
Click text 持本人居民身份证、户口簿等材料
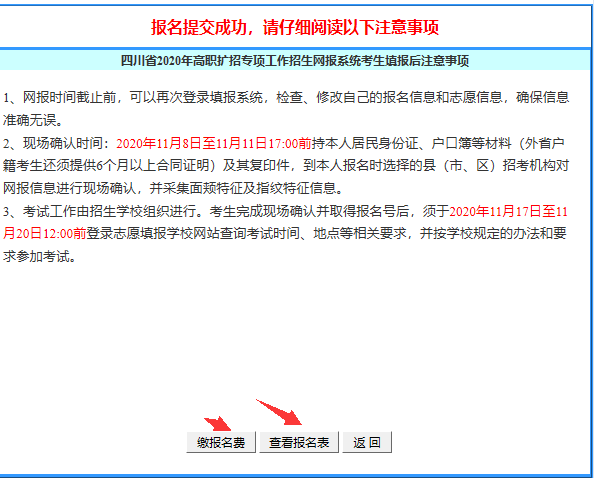(412, 143)
